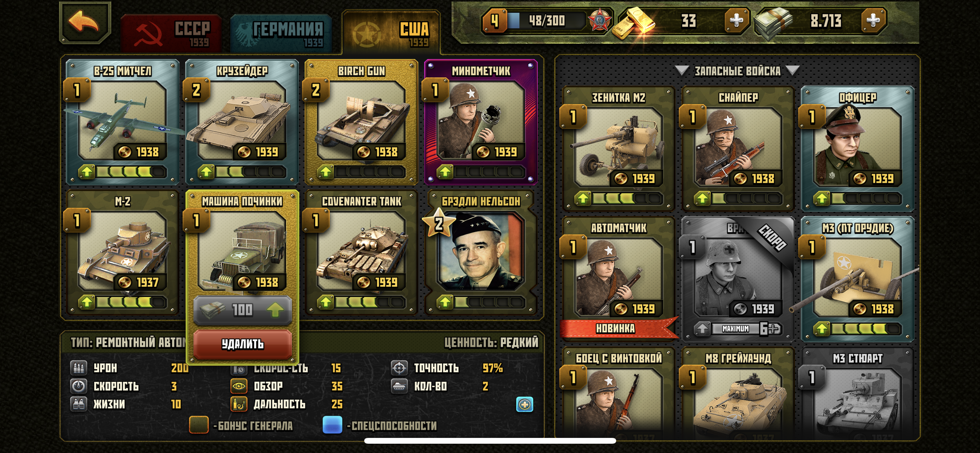This screenshot has width=980, height=453.
Task: Add gold bars with plus icon
Action: [736, 20]
